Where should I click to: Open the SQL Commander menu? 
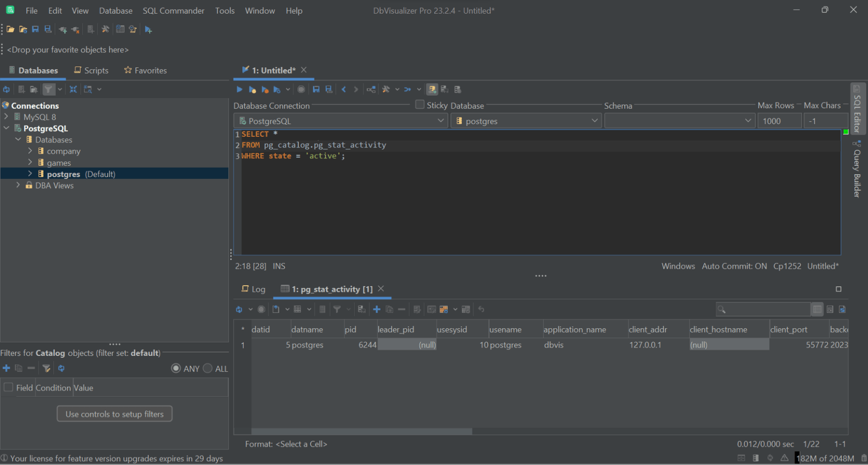point(173,10)
